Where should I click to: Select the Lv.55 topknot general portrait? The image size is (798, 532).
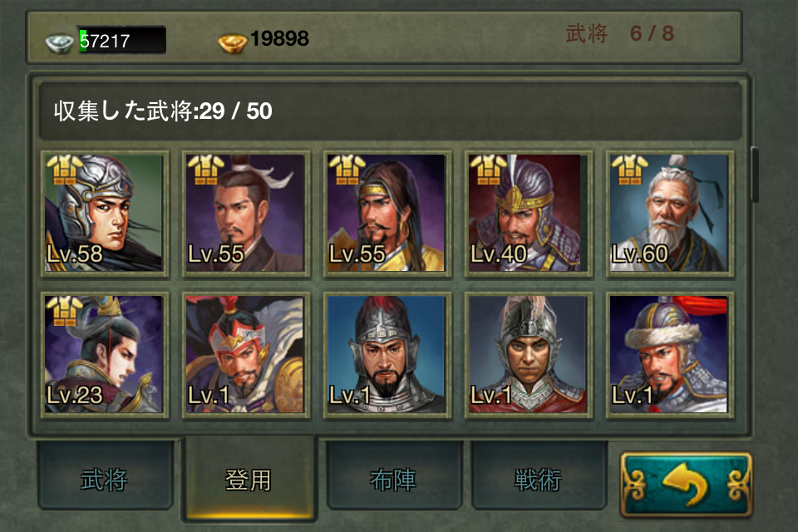(246, 214)
